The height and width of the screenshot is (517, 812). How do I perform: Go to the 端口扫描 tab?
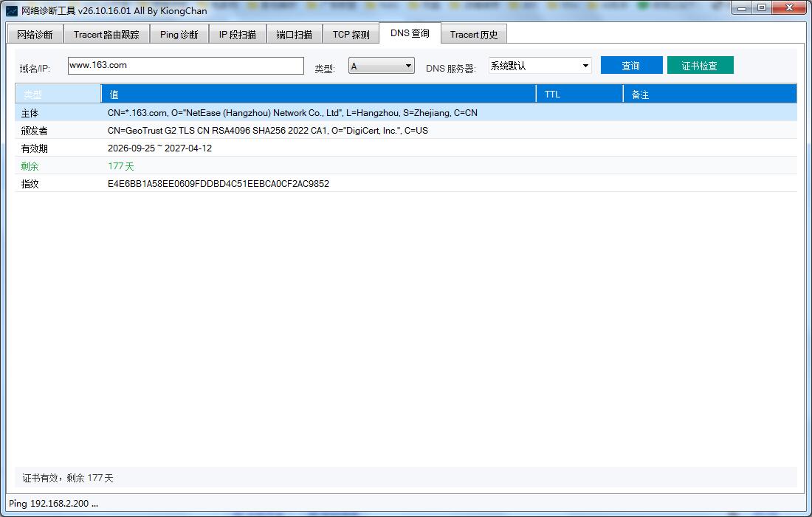click(x=294, y=34)
